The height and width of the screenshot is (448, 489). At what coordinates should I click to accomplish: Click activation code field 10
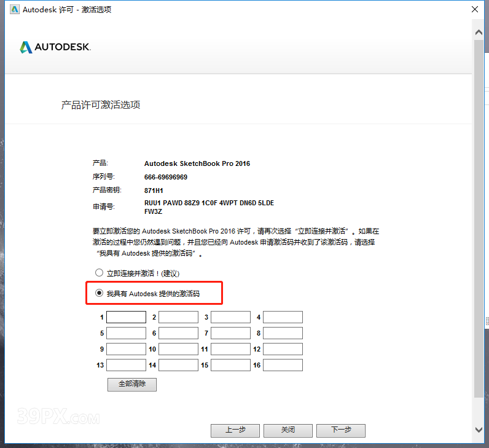178,349
